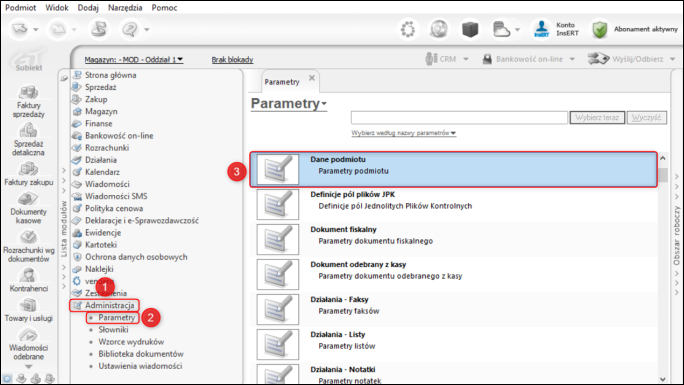This screenshot has height=385, width=684.
Task: Click the Konto InsERT icon
Action: pos(541,29)
